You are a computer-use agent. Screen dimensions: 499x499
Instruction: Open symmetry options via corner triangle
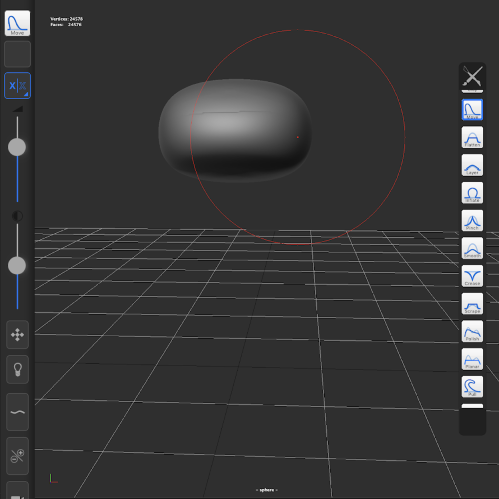pos(26,94)
